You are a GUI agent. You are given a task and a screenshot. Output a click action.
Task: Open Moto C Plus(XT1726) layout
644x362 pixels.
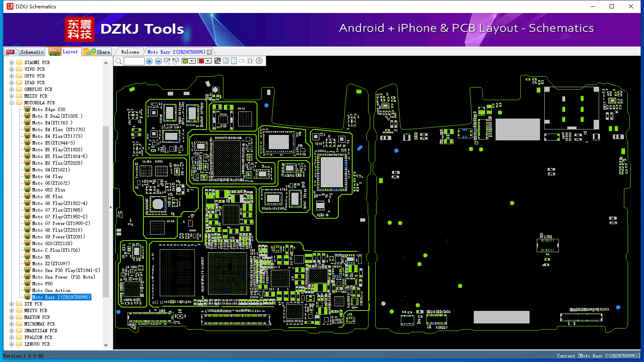[x=56, y=250]
